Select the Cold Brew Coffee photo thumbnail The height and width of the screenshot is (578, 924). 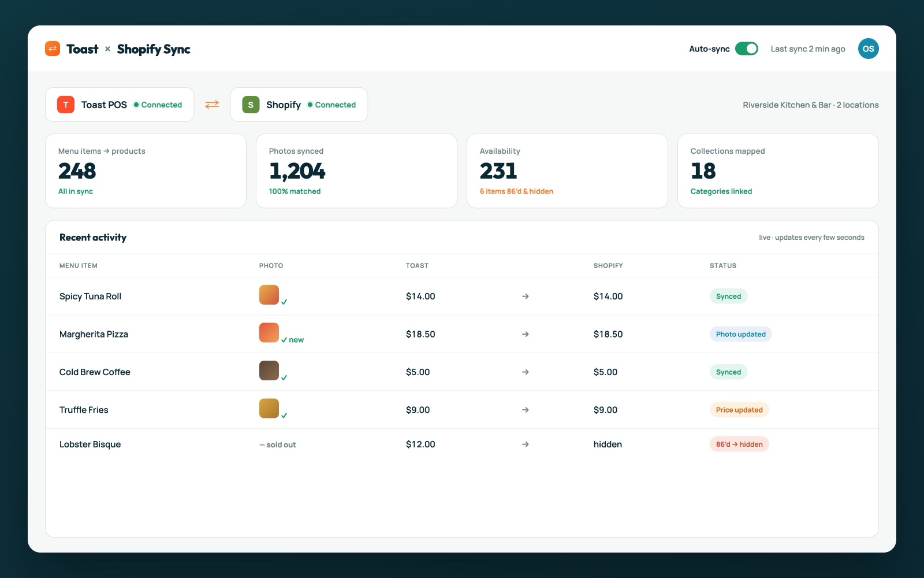click(269, 370)
